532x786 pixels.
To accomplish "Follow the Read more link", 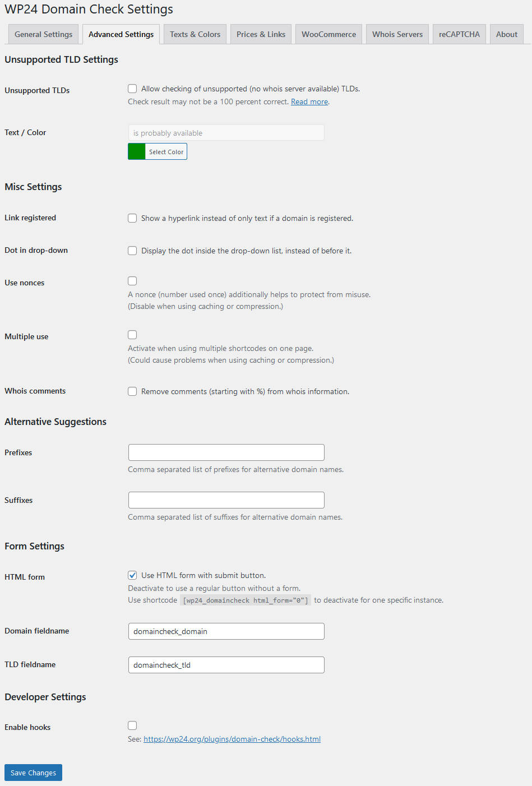I will click(309, 102).
